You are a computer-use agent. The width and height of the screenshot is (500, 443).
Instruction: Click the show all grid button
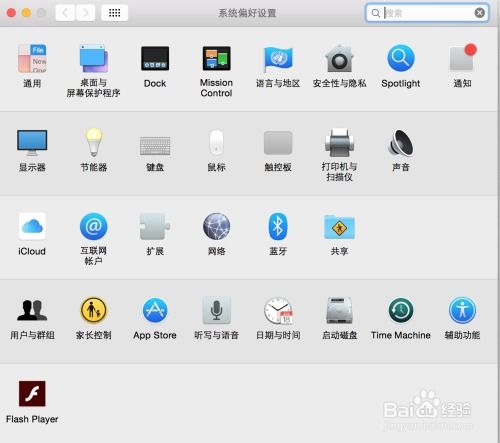click(114, 13)
